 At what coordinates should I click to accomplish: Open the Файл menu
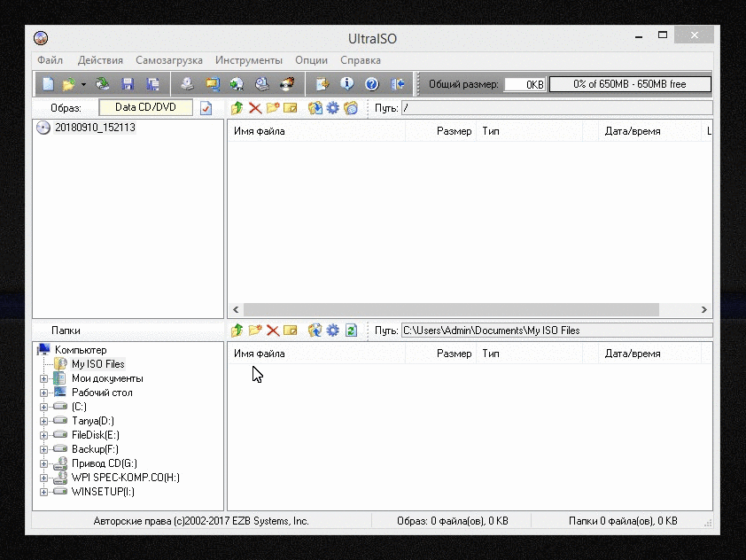tap(50, 60)
